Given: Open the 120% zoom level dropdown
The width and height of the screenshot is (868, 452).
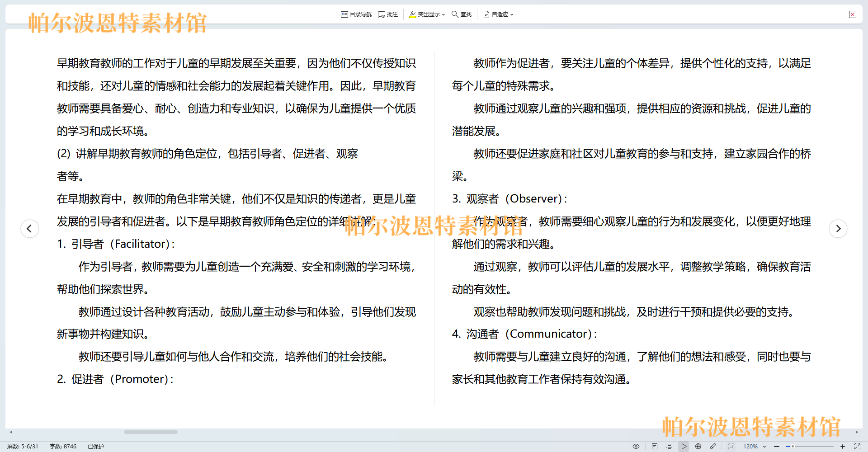Looking at the screenshot, I should (755, 446).
